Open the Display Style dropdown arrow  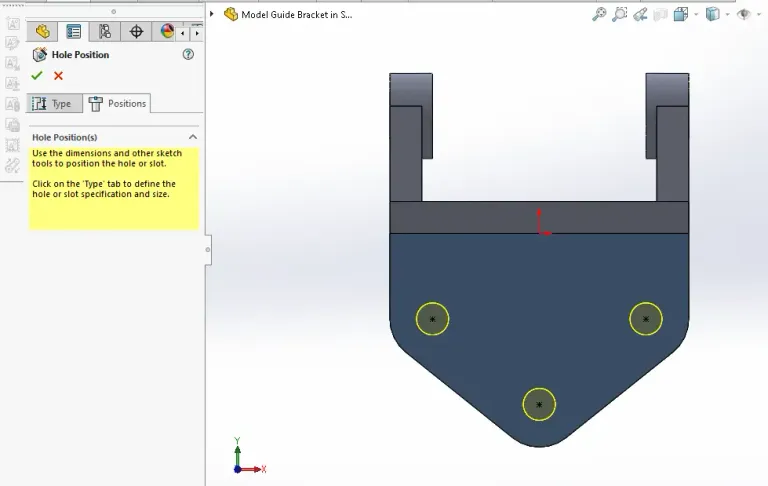727,15
